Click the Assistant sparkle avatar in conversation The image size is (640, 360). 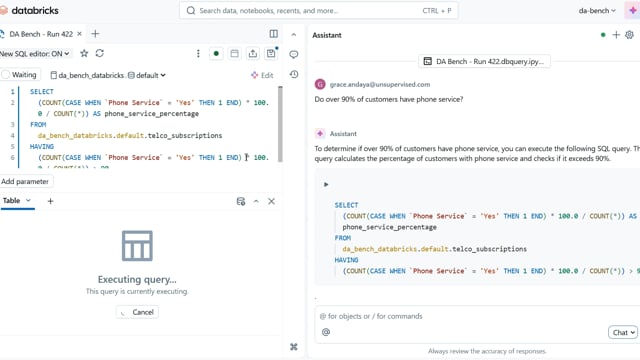(x=320, y=133)
